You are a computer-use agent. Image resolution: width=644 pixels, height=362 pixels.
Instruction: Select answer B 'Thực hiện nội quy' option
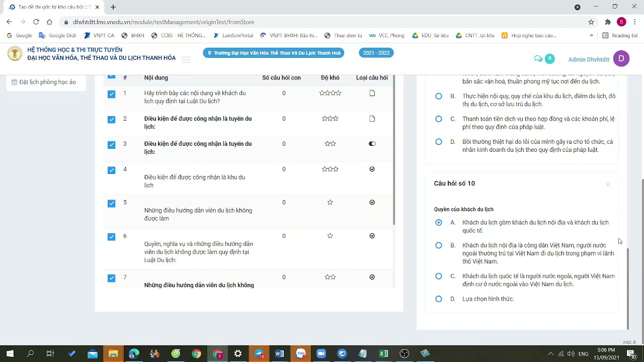point(439,96)
